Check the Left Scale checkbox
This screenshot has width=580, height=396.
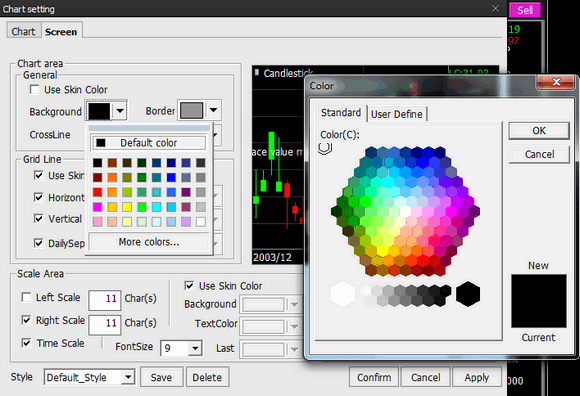(x=26, y=297)
